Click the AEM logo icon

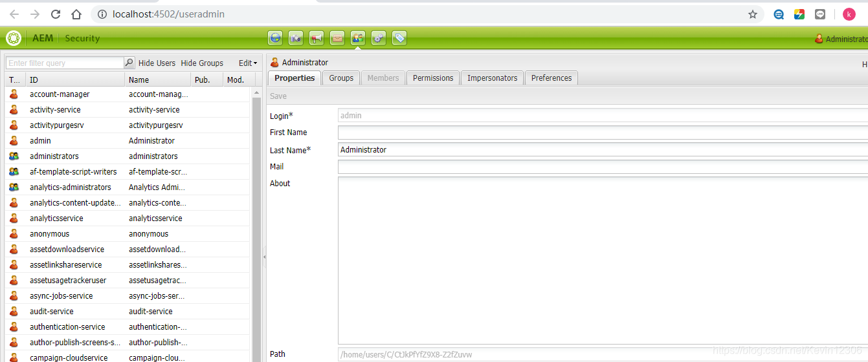point(14,38)
